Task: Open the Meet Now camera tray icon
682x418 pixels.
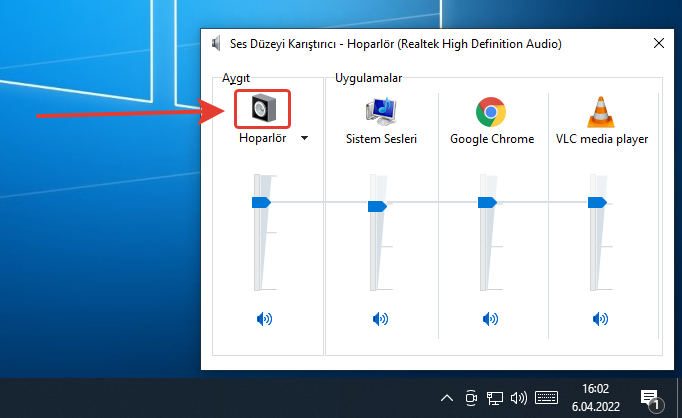Action: (471, 398)
